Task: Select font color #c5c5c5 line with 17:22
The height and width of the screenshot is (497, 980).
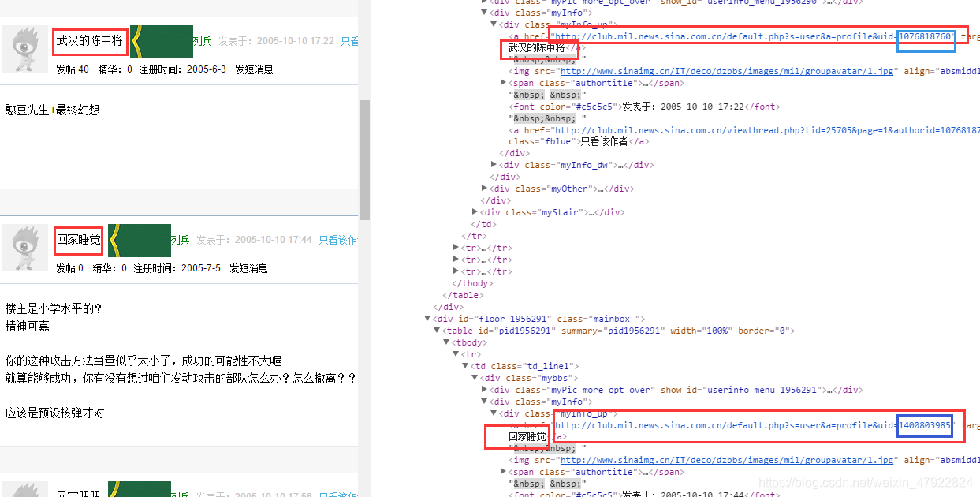Action: click(645, 106)
